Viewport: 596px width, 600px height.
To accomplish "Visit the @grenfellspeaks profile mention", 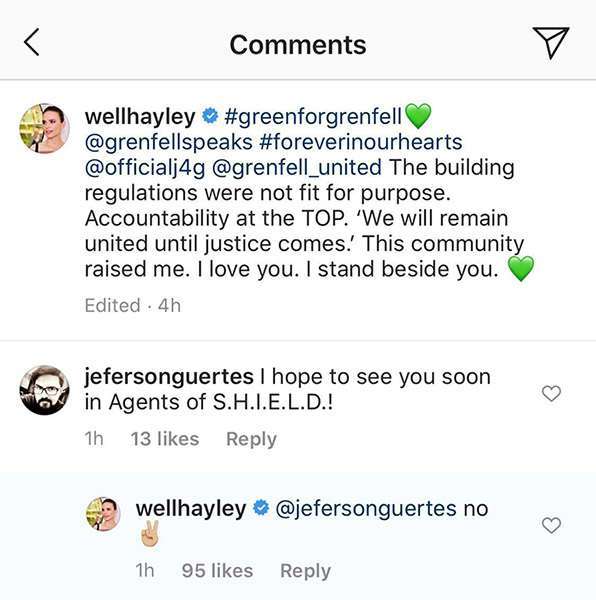I will click(x=169, y=142).
